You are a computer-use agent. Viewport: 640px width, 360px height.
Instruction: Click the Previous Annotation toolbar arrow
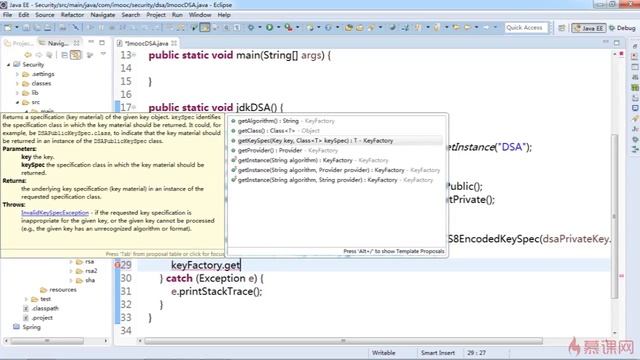tap(437, 28)
